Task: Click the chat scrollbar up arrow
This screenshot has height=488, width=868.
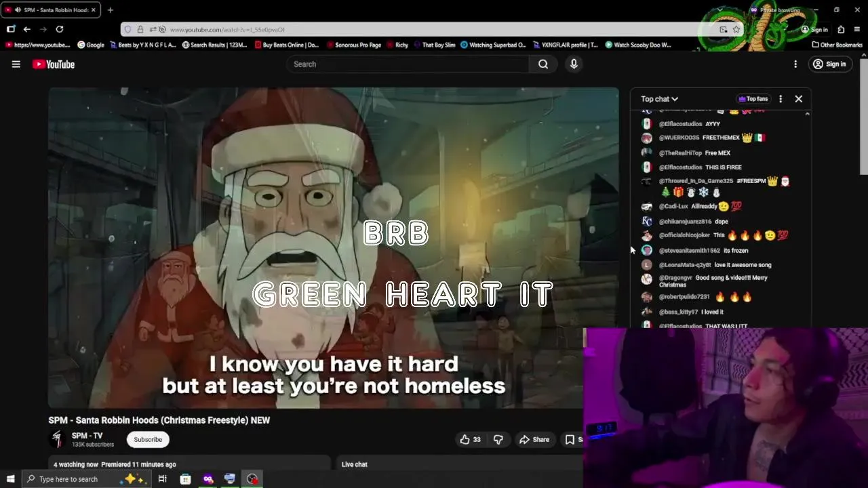Action: [x=807, y=114]
